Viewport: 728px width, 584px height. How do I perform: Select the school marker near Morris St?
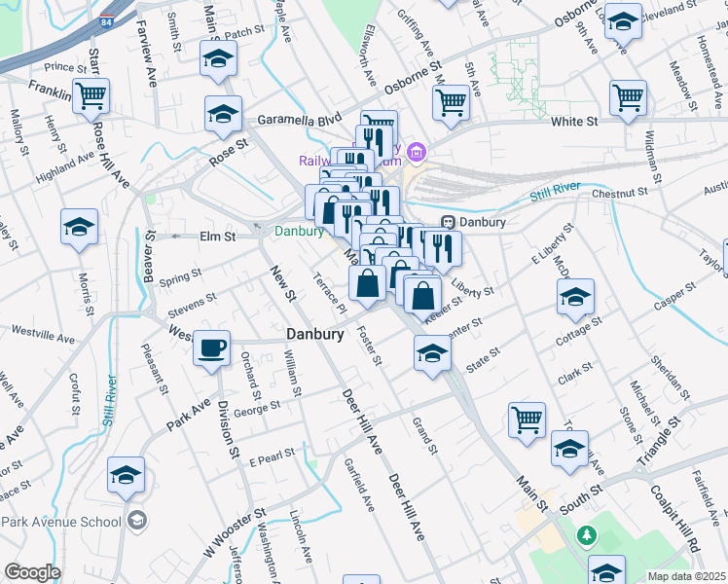click(79, 230)
